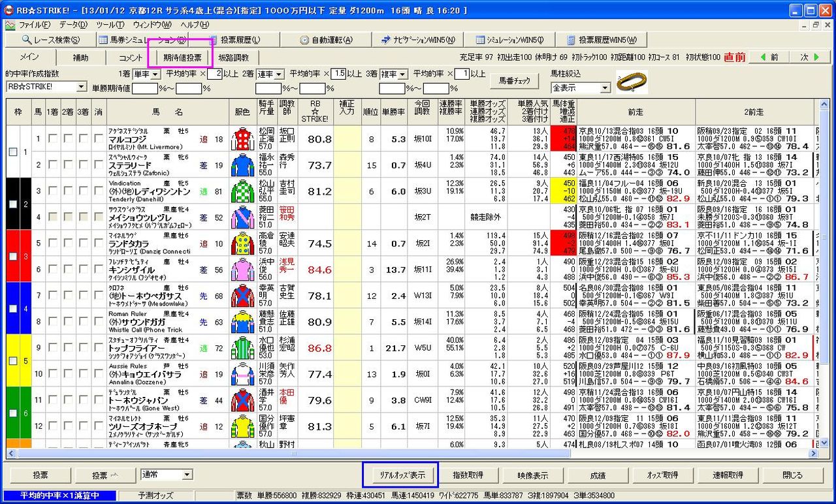The width and height of the screenshot is (836, 504).
Task: Click the 指数取得 button
Action: click(x=468, y=475)
